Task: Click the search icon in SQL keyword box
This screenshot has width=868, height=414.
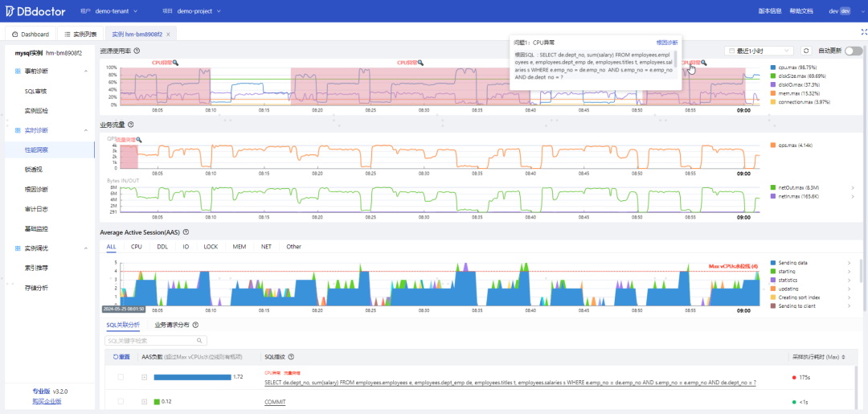Action: 200,341
